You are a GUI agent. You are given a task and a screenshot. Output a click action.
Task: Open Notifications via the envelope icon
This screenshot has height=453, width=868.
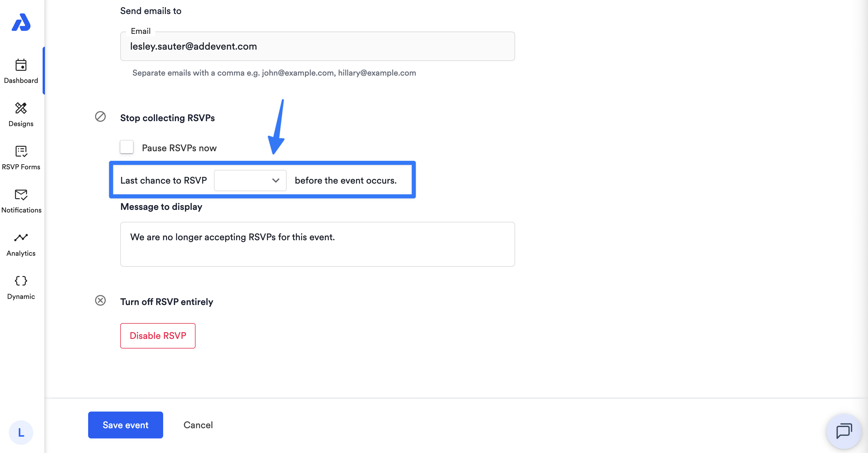pos(21,194)
